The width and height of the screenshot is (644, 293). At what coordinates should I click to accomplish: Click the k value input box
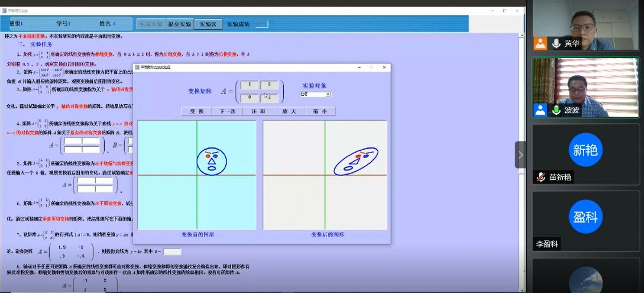pos(172,252)
